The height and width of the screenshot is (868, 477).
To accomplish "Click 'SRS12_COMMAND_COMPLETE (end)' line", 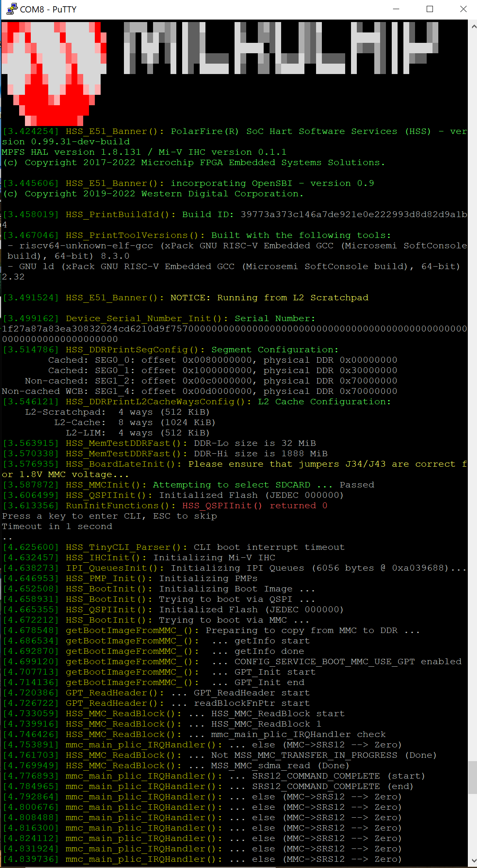I will [321, 786].
